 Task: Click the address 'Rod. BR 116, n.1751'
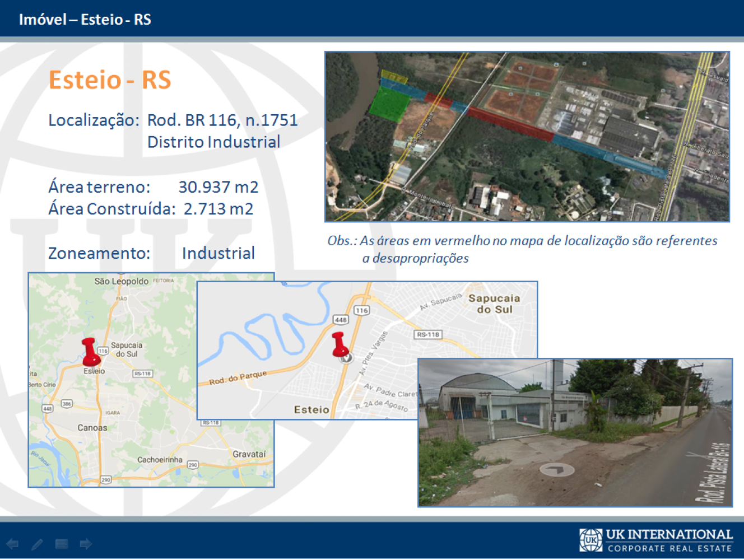click(x=222, y=120)
